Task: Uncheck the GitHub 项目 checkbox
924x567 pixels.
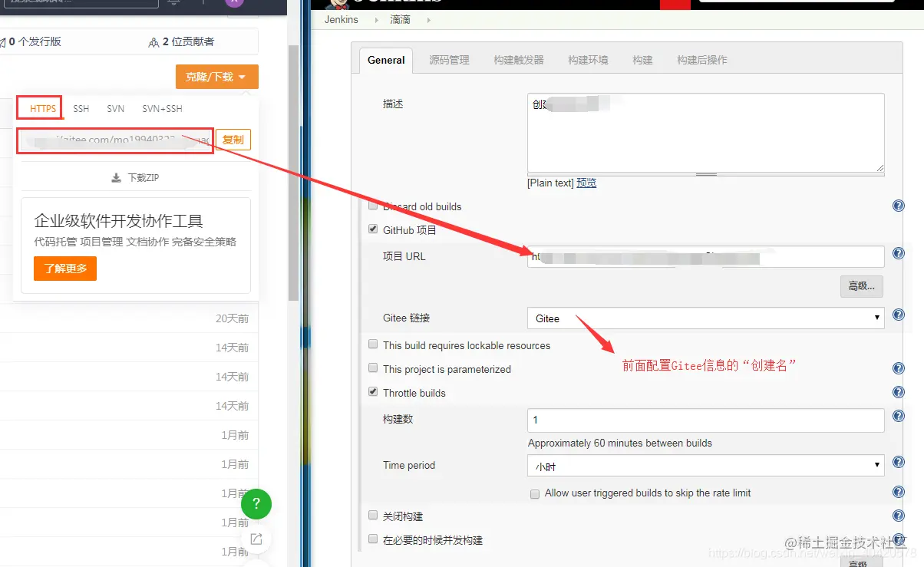Action: (x=373, y=229)
